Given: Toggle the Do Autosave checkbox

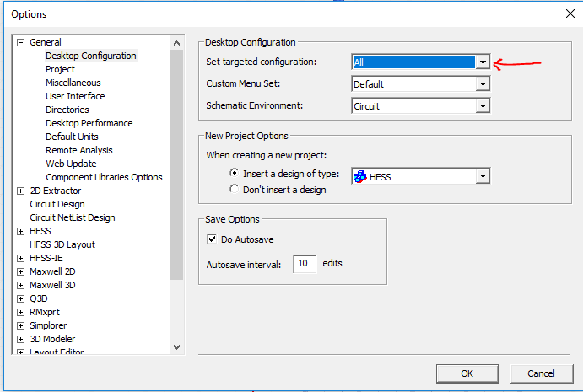Looking at the screenshot, I should tap(212, 239).
